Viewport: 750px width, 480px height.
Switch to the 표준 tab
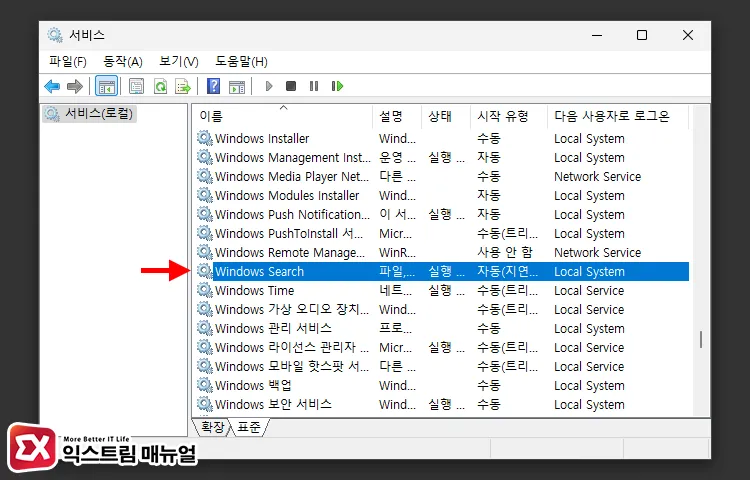249,427
